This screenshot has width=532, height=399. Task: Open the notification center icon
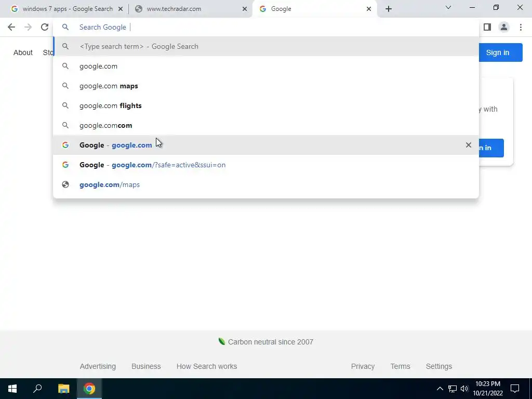pos(515,389)
